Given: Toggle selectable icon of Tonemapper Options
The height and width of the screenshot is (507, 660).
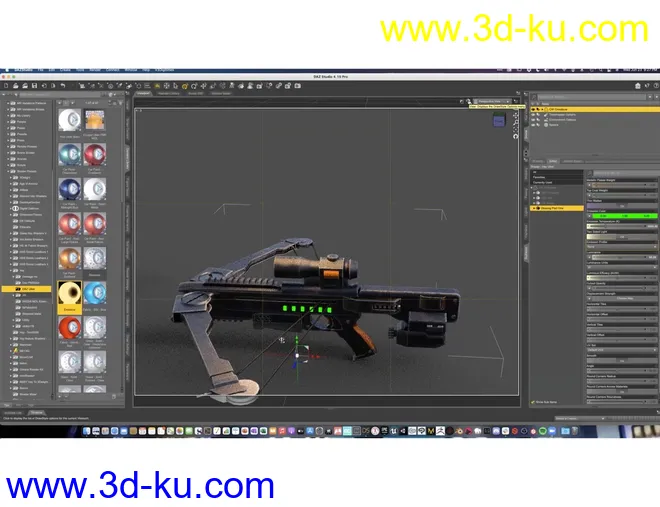Looking at the screenshot, I should pyautogui.click(x=538, y=114).
